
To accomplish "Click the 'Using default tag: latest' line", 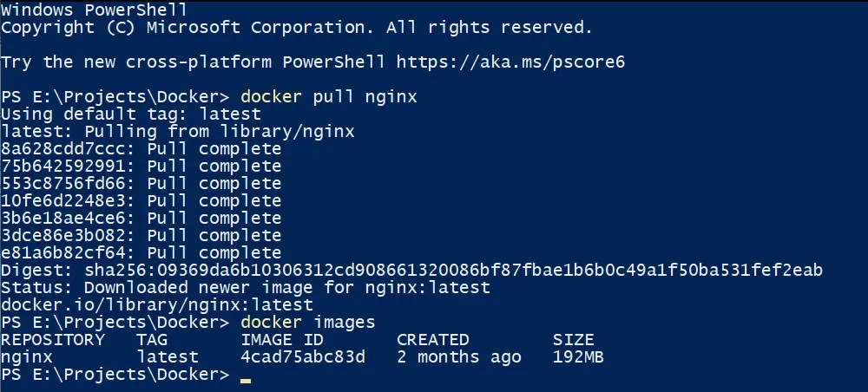I will click(x=131, y=114).
